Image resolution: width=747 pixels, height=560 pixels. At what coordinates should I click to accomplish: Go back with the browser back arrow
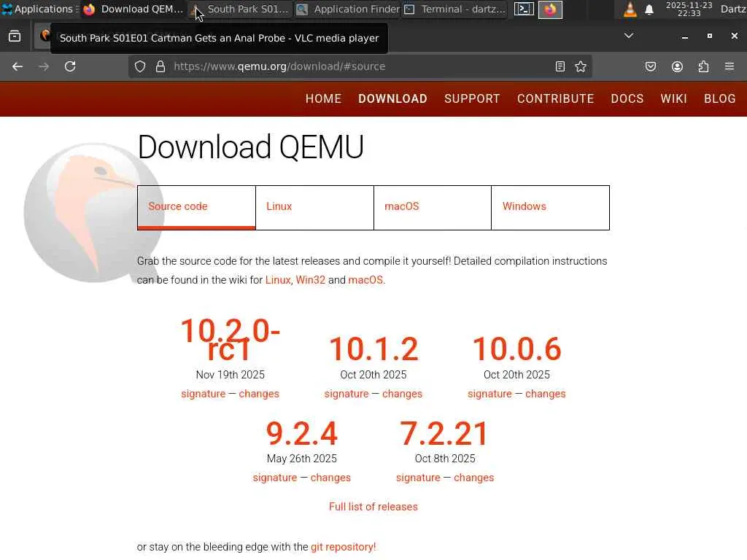coord(18,66)
